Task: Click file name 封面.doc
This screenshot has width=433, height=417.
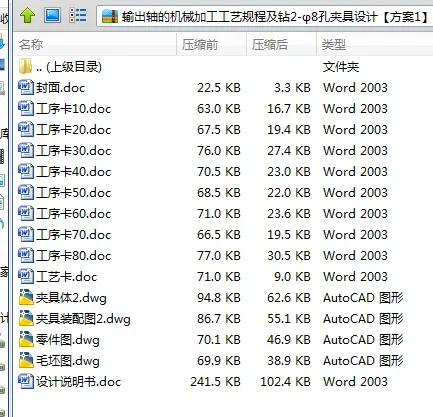Action: pos(61,88)
